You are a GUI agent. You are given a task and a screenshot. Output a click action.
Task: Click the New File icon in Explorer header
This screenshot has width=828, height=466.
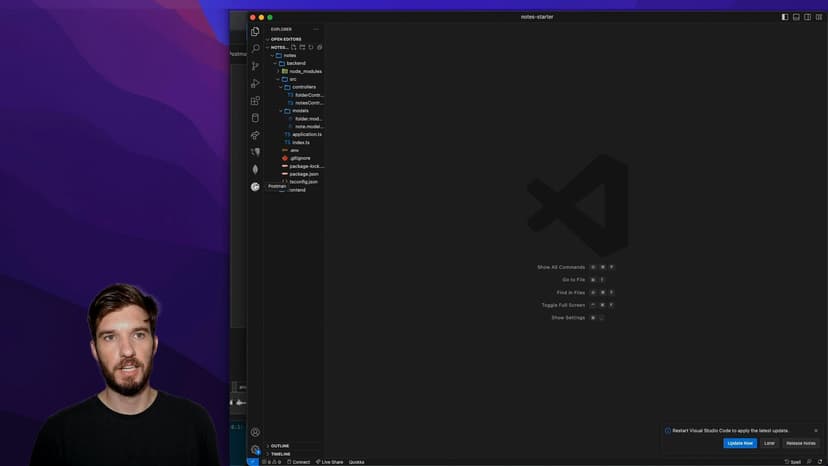point(294,47)
